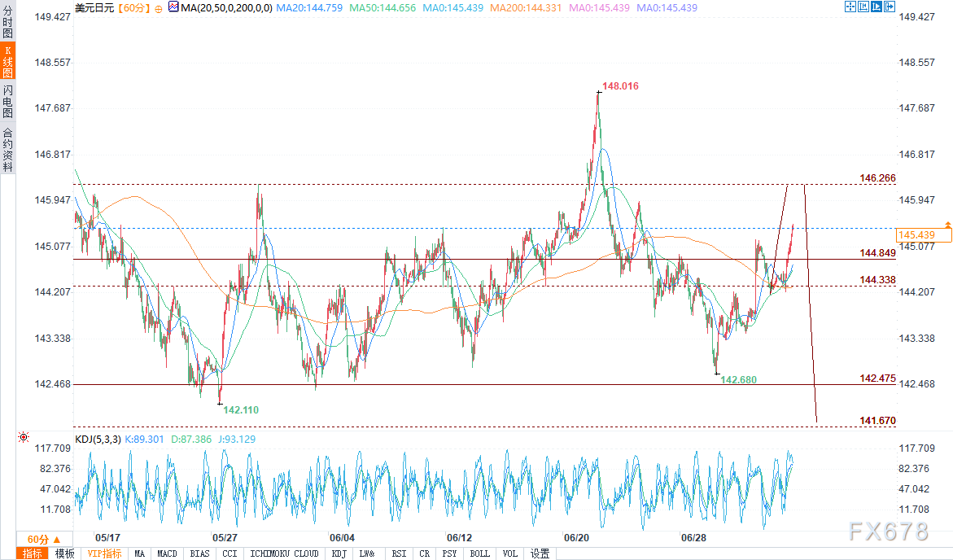Open the VIP指标 tab
The image size is (953, 560).
pos(103,553)
